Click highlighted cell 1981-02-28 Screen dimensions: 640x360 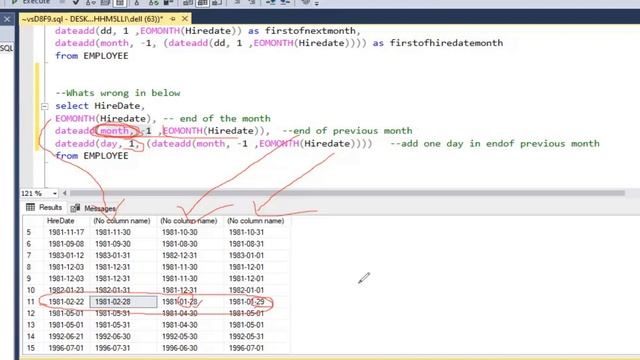pyautogui.click(x=123, y=302)
